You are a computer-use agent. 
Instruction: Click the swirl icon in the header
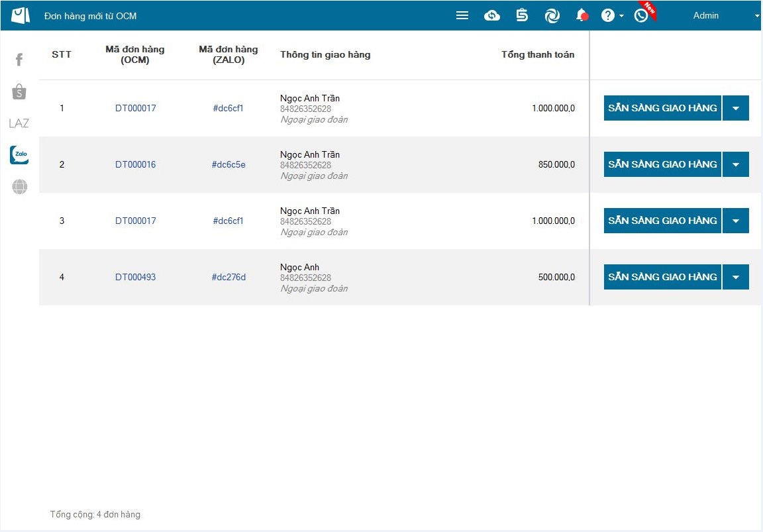(x=552, y=15)
